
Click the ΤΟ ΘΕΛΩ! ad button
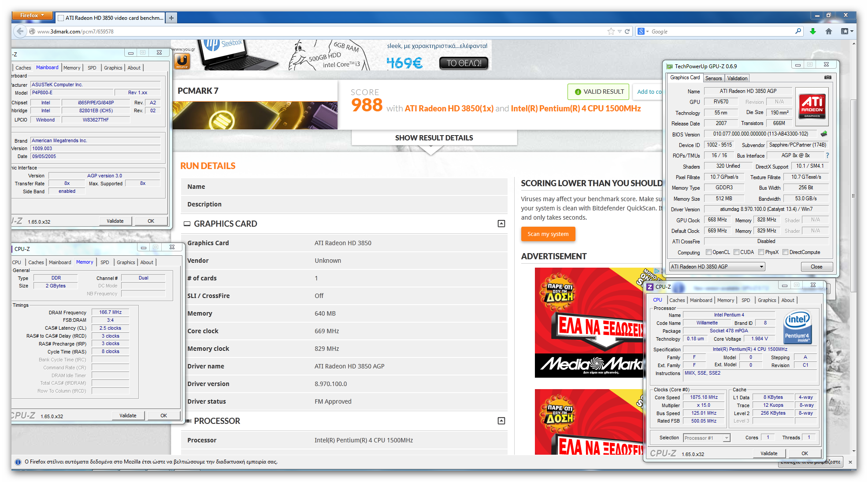(x=464, y=63)
